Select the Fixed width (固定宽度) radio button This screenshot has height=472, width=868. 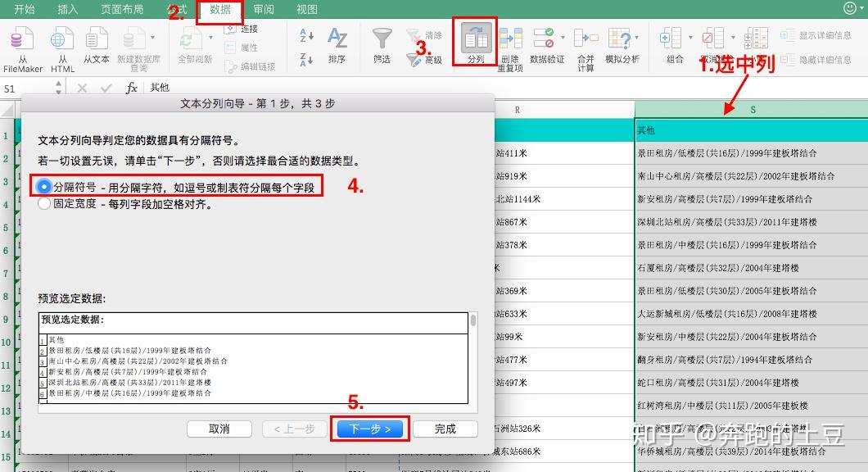click(43, 204)
